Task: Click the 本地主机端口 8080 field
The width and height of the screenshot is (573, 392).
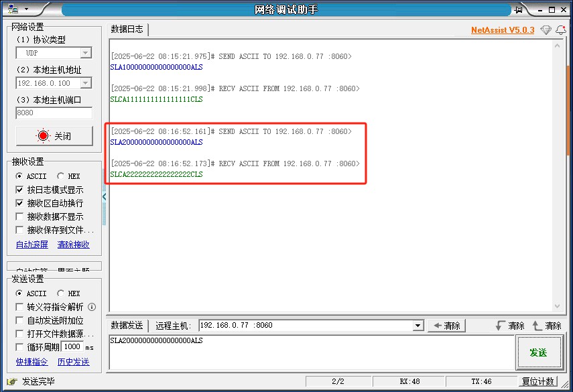Action: (54, 113)
